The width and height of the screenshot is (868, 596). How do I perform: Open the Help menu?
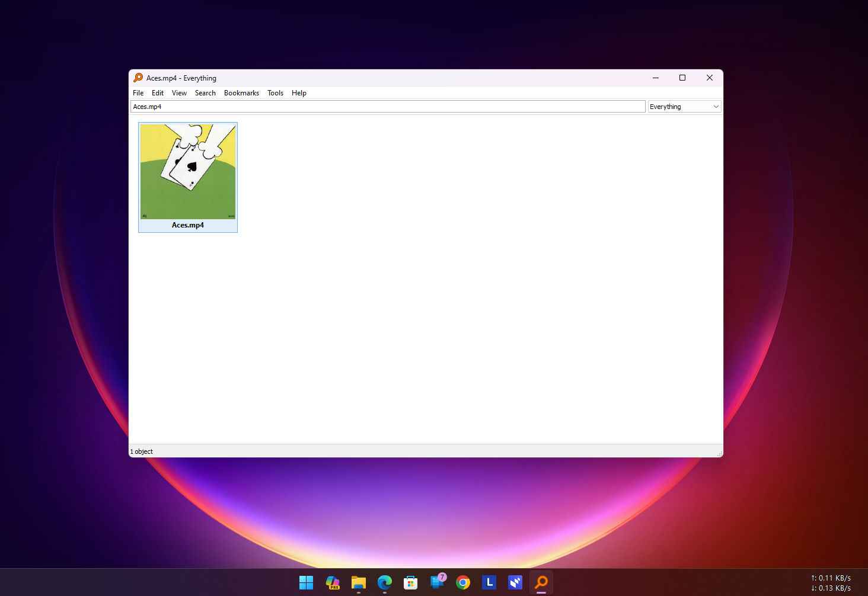[x=299, y=93]
